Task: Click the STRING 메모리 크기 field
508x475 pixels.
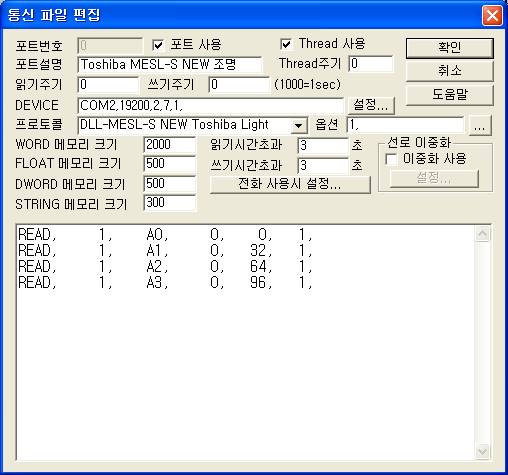Action: pyautogui.click(x=170, y=203)
